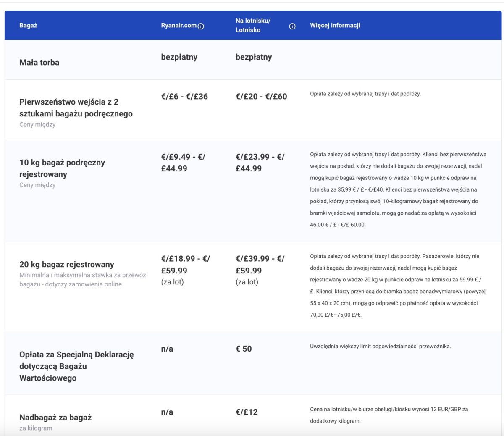Click the €/£6 - €/£36 price
504x436 pixels.
pyautogui.click(x=184, y=96)
